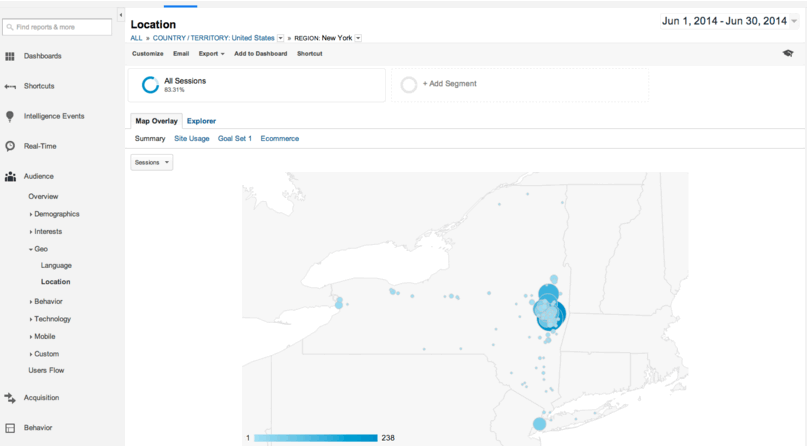
Task: Click the Shortcuts arrow icon
Action: coord(10,86)
